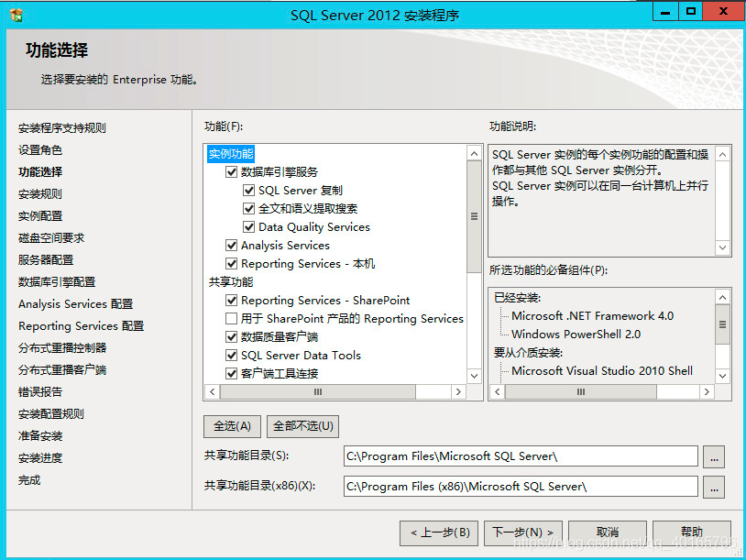Select 设置角色 step in sidebar
The width and height of the screenshot is (746, 560).
(x=40, y=150)
